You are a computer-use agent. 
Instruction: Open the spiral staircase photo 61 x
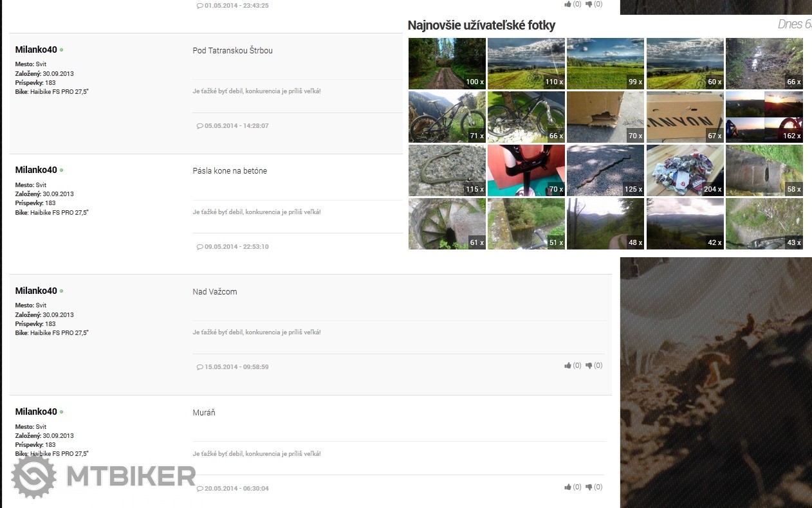(447, 224)
